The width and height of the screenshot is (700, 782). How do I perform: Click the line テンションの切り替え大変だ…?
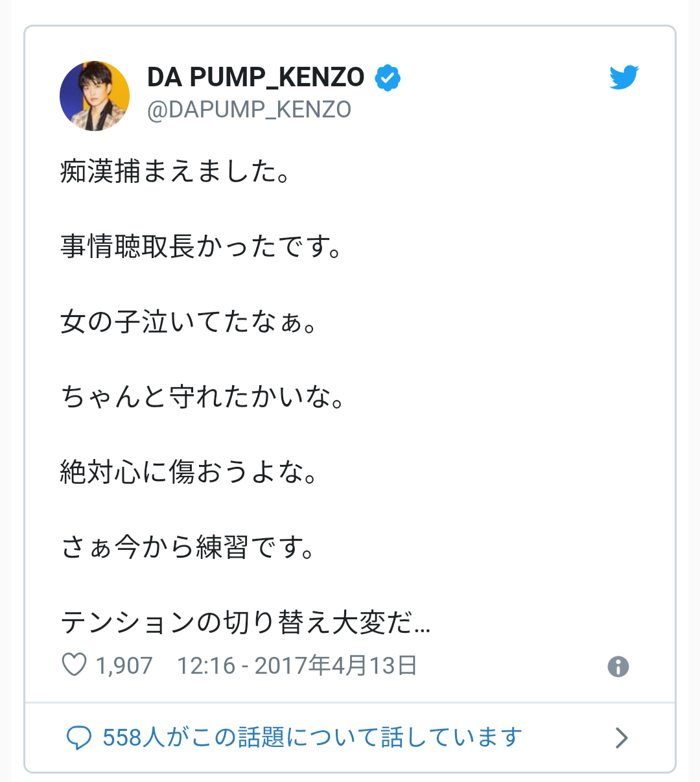tap(246, 623)
